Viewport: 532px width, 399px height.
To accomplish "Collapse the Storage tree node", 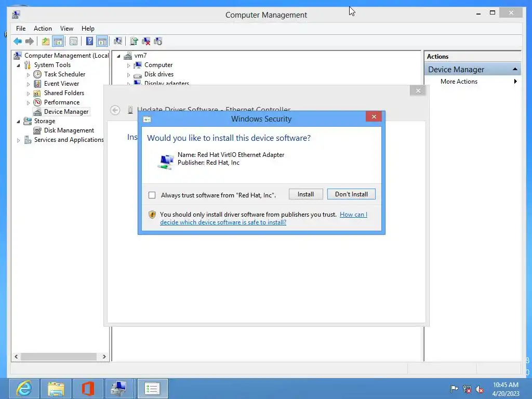I will [18, 122].
